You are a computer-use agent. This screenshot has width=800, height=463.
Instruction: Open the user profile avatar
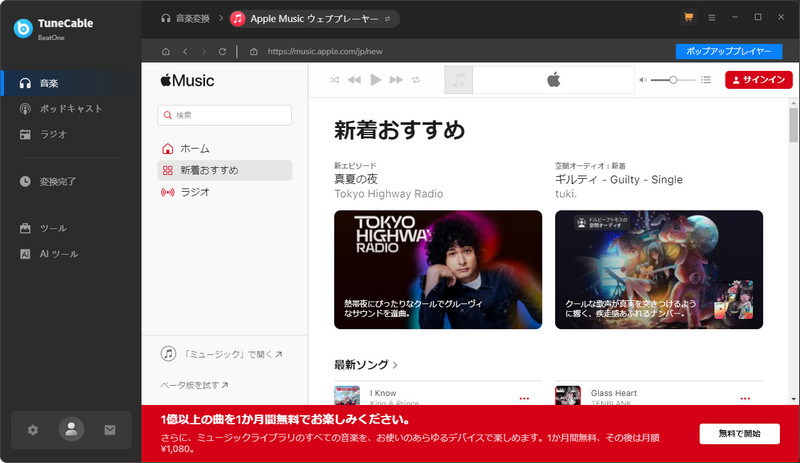(x=71, y=429)
